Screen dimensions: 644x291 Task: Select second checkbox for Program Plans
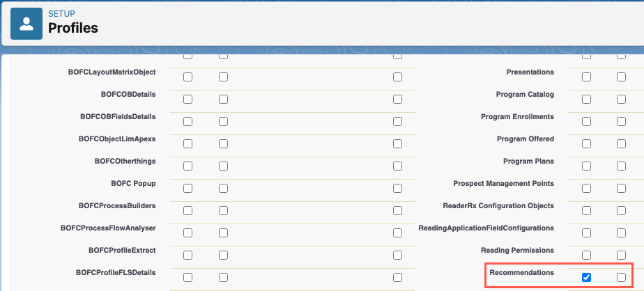pyautogui.click(x=621, y=166)
